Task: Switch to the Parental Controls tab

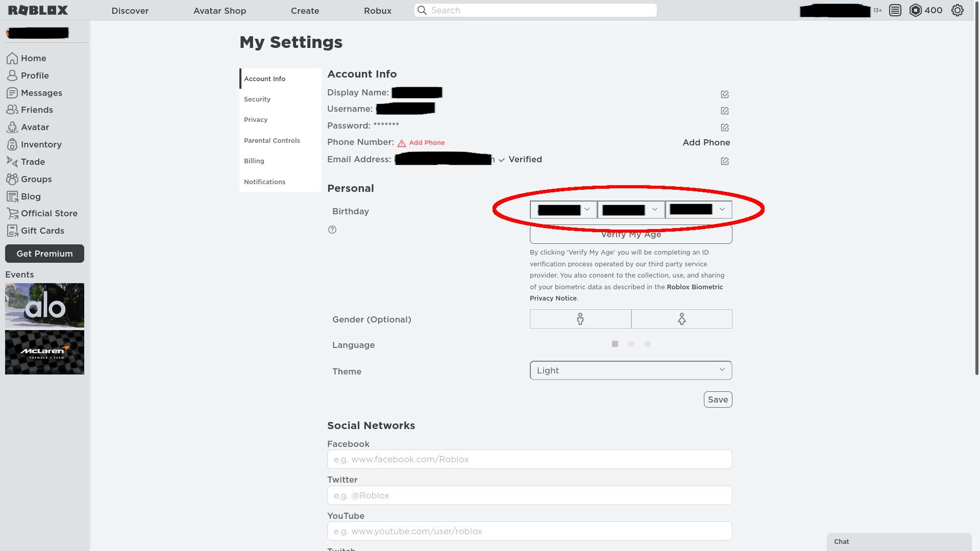Action: coord(280,140)
